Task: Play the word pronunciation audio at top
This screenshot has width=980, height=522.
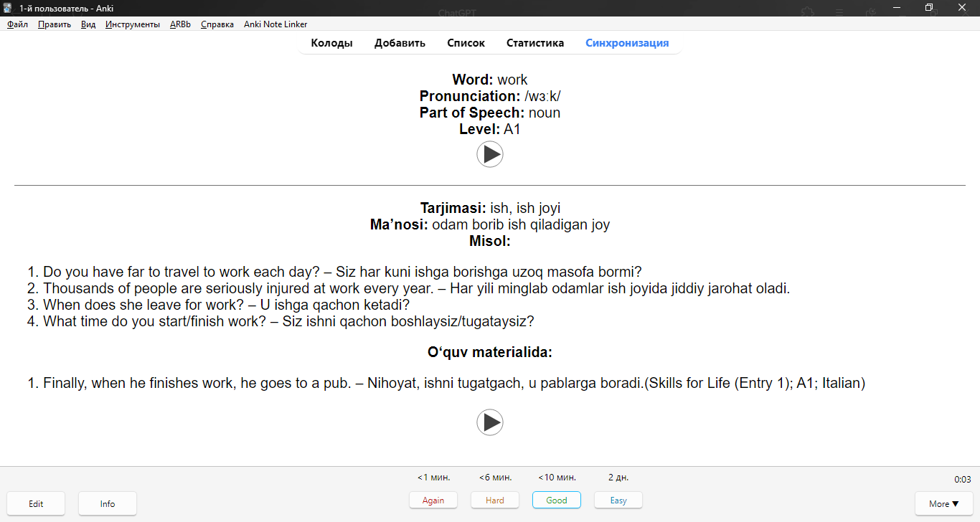Action: tap(490, 154)
